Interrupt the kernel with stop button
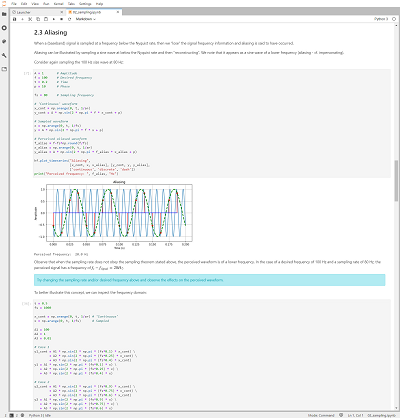 [x=62, y=19]
